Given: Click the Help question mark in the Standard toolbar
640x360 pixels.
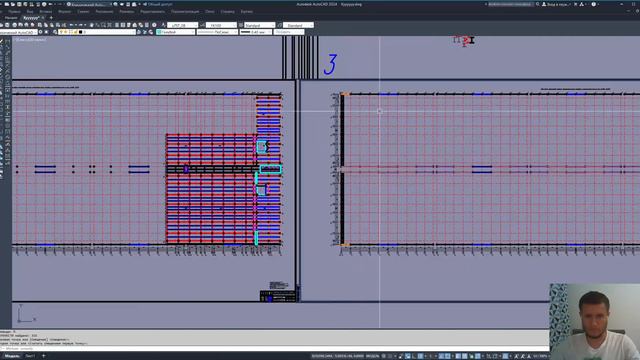Looking at the screenshot, I should point(154,25).
